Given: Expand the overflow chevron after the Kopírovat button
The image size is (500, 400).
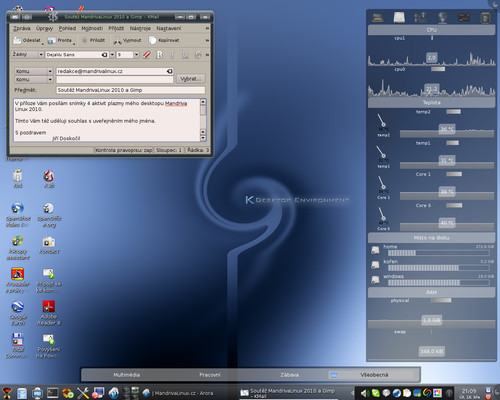Looking at the screenshot, I should tap(207, 40).
